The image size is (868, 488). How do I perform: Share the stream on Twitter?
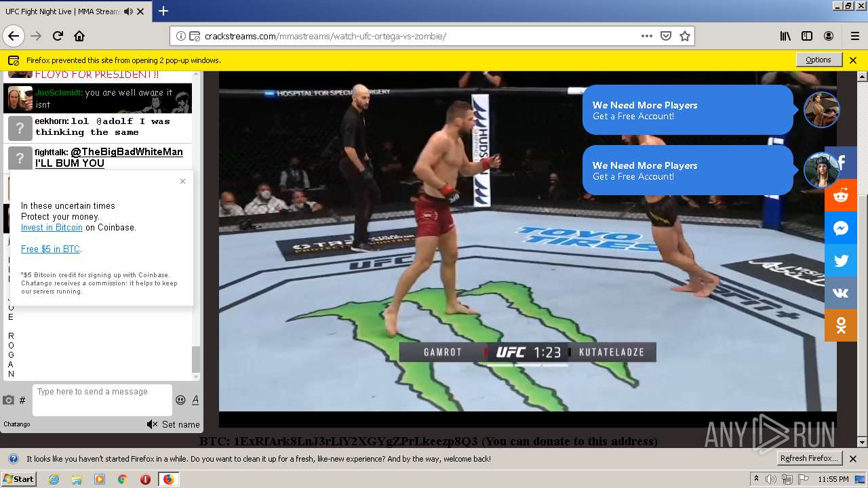tap(841, 260)
